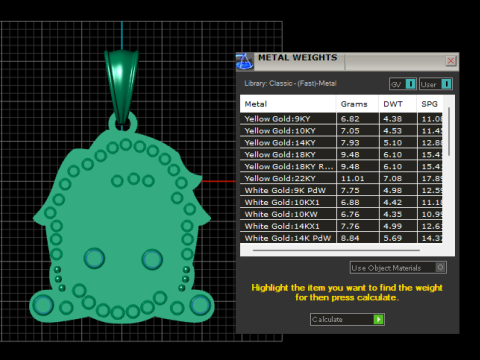Select the White Gold:9K PdW row

tap(341, 190)
